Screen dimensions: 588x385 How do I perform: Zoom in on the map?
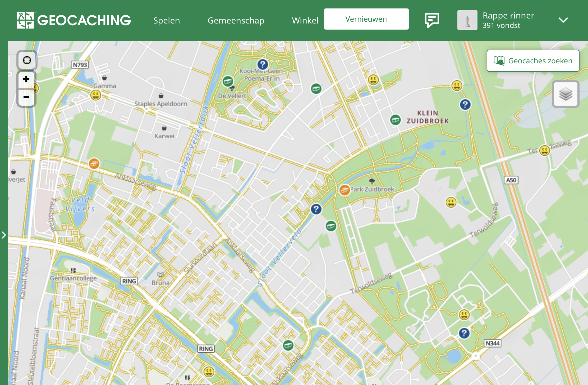pos(26,79)
